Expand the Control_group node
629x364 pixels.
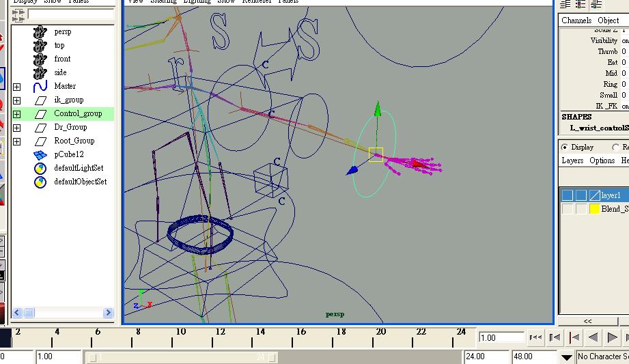[x=17, y=114]
